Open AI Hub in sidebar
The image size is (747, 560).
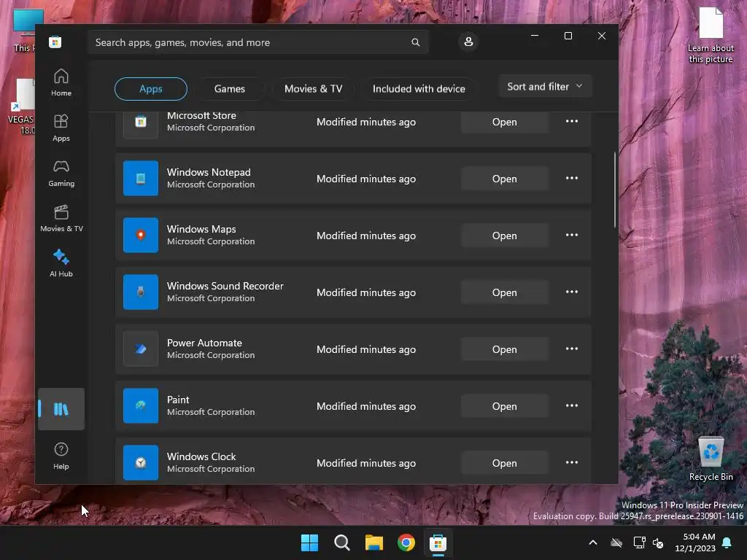[61, 263]
